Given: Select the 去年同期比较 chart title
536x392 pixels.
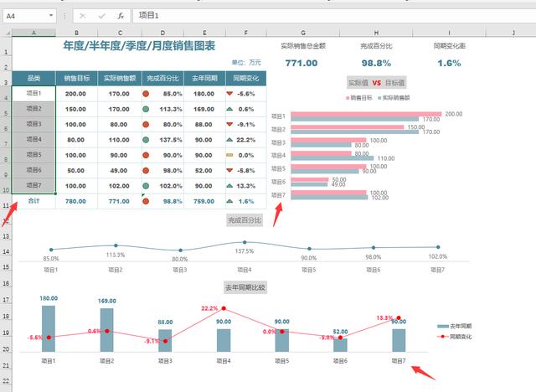Looking at the screenshot, I should coord(244,287).
